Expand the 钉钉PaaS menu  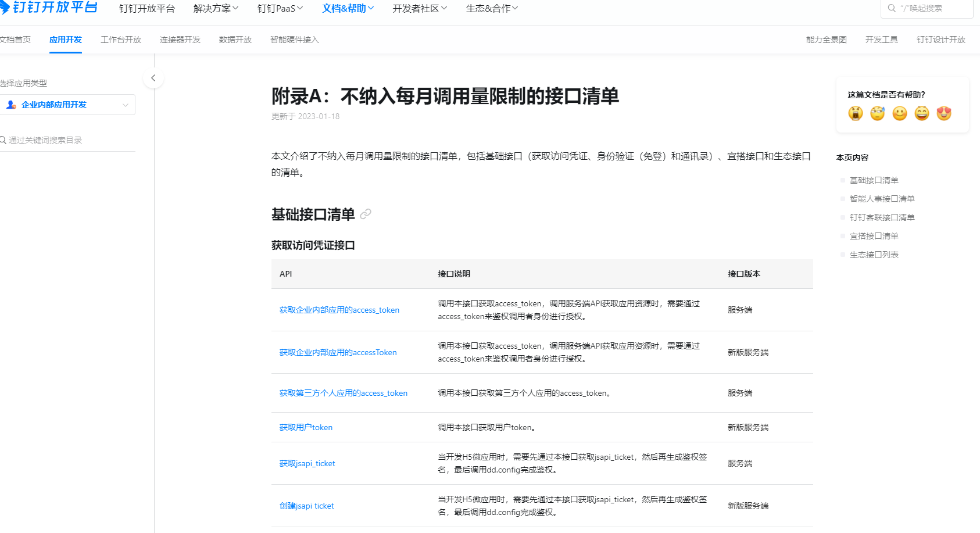click(x=280, y=8)
